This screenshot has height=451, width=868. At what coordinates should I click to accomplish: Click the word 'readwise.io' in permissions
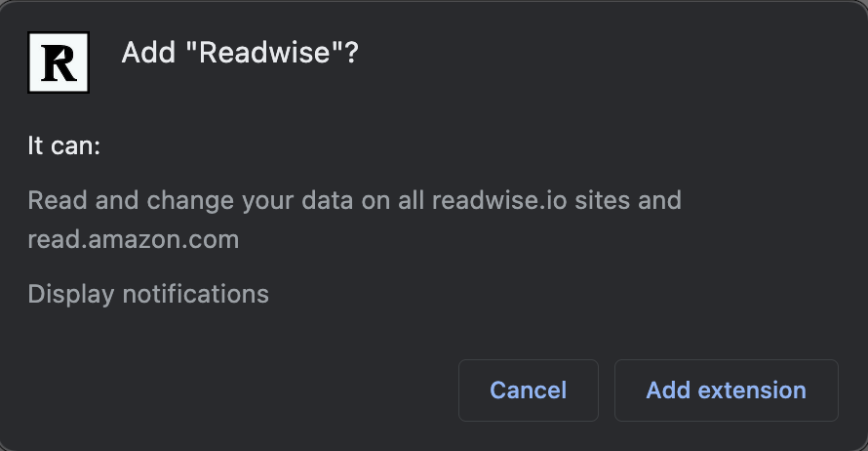[499, 200]
